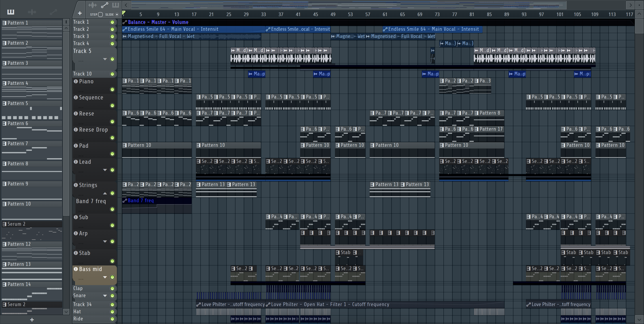Select the first Magnetised - Full Vocal - Wet clip

coord(191,36)
